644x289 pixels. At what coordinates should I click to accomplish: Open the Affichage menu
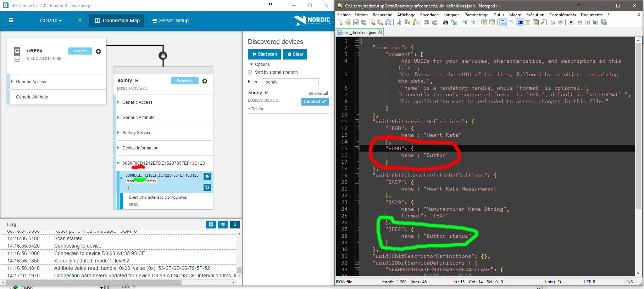(406, 15)
